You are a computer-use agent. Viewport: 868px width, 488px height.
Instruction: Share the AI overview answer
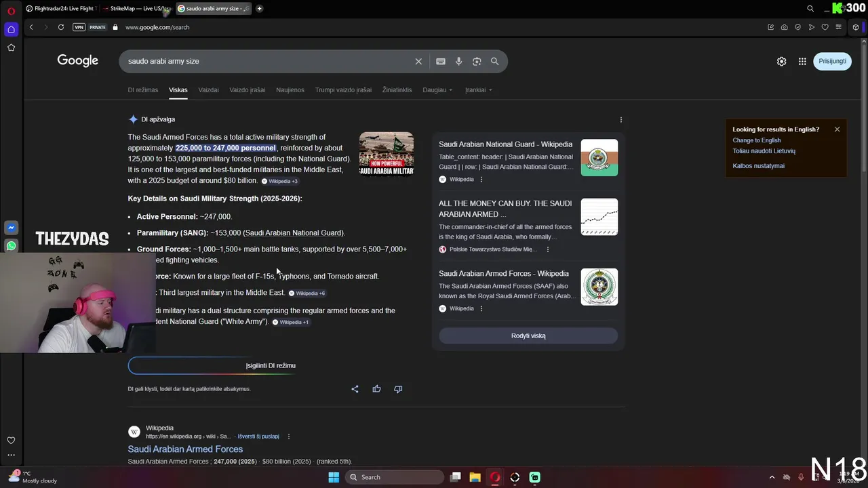355,389
